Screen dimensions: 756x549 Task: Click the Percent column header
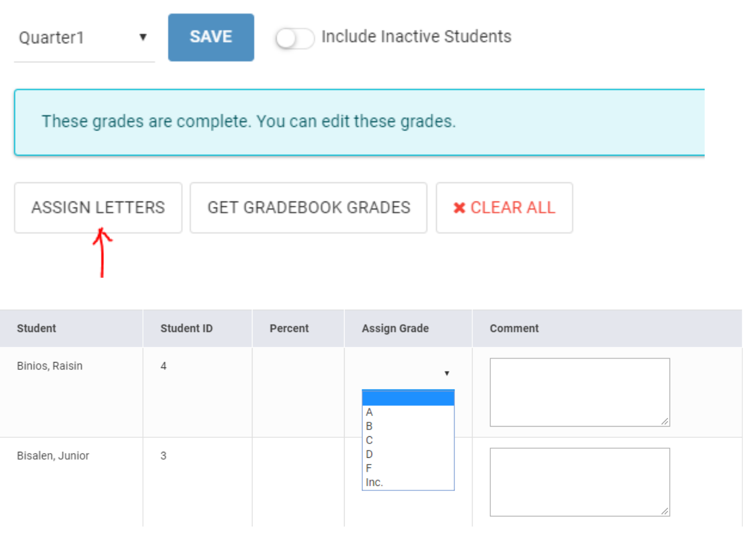[289, 328]
